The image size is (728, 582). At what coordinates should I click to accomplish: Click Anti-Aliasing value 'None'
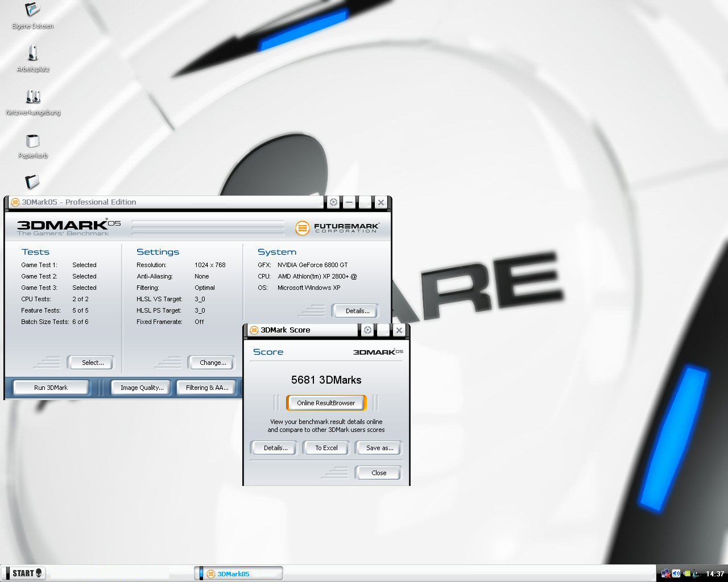202,276
